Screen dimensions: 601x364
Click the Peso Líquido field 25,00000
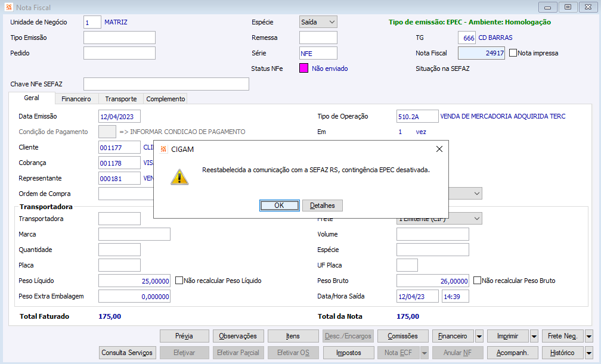point(134,281)
